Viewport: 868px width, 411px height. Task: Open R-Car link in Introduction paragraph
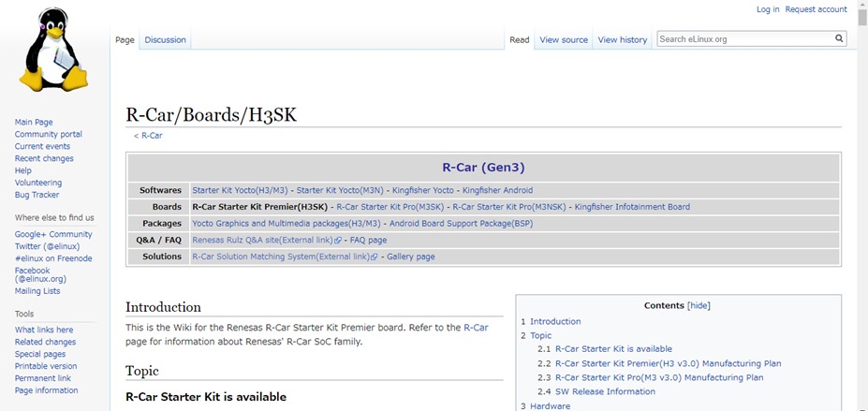(476, 328)
